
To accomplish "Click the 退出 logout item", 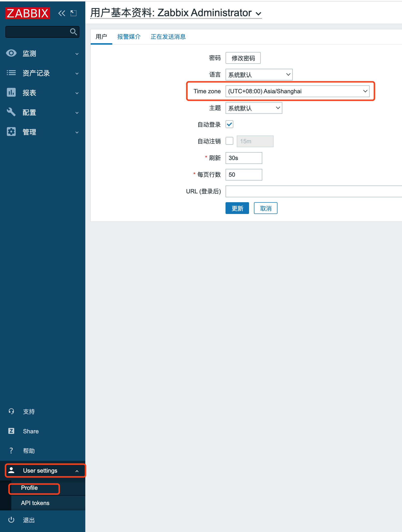I will pyautogui.click(x=29, y=520).
